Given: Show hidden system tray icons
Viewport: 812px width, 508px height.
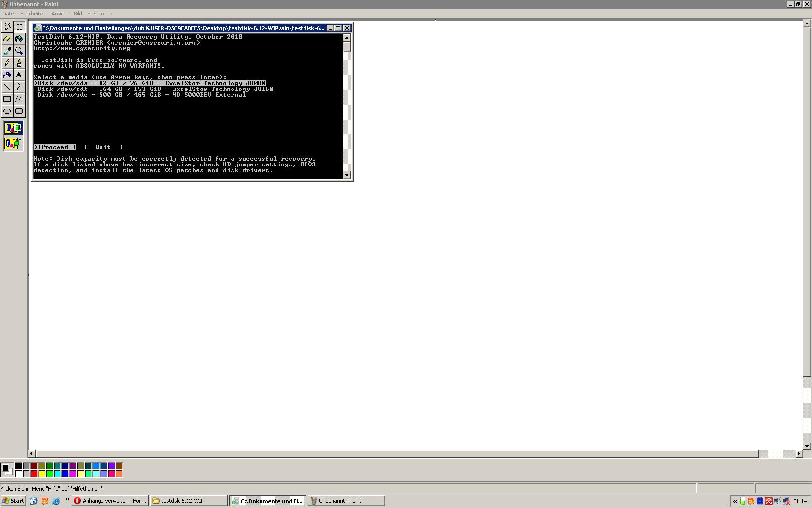Looking at the screenshot, I should [x=735, y=501].
